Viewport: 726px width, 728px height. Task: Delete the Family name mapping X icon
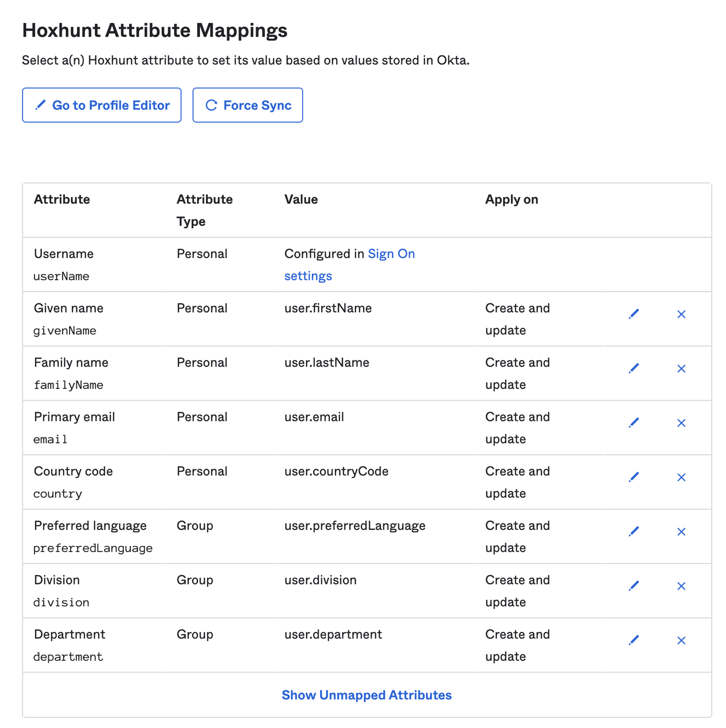[x=681, y=369]
